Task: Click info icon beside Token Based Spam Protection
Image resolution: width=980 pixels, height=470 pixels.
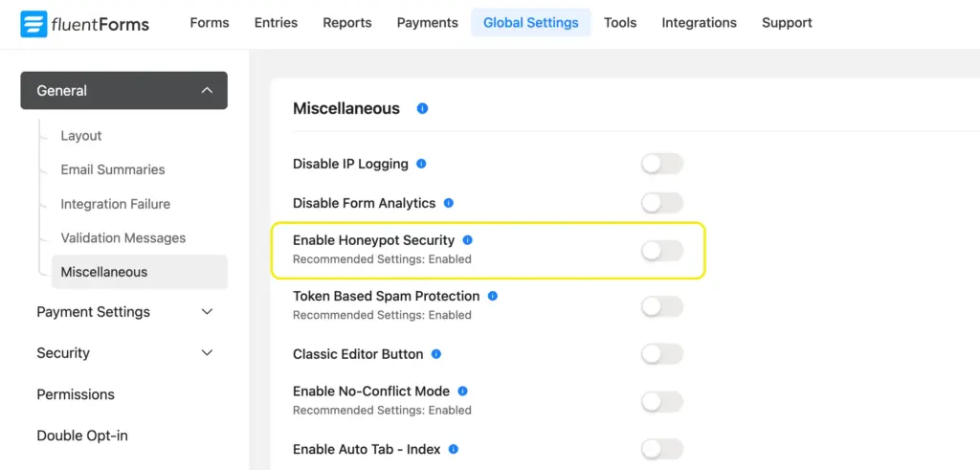Action: tap(493, 296)
